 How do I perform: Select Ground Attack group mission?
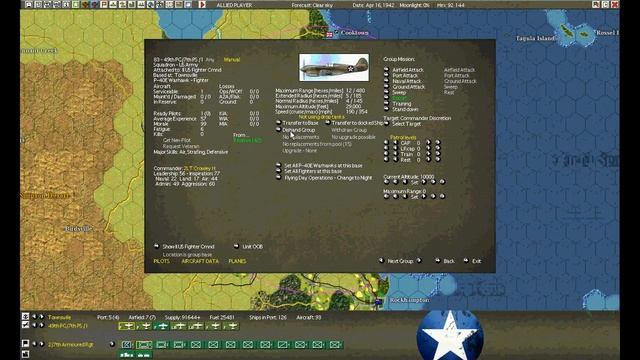pos(386,87)
